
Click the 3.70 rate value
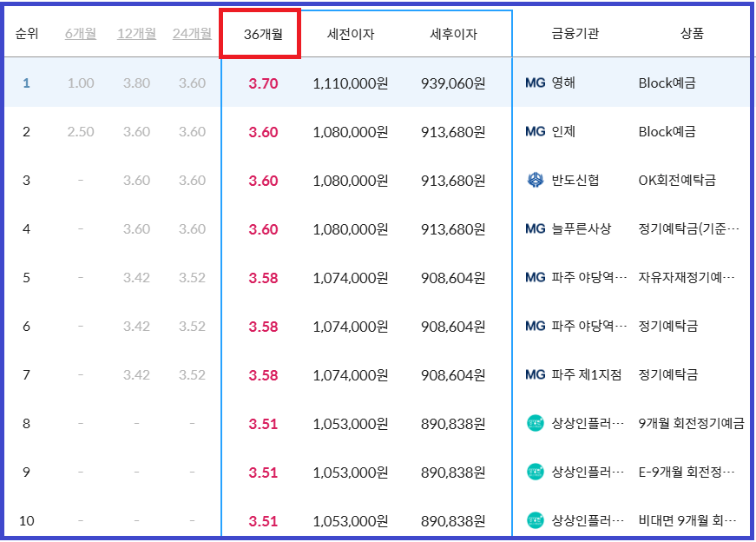coord(263,83)
